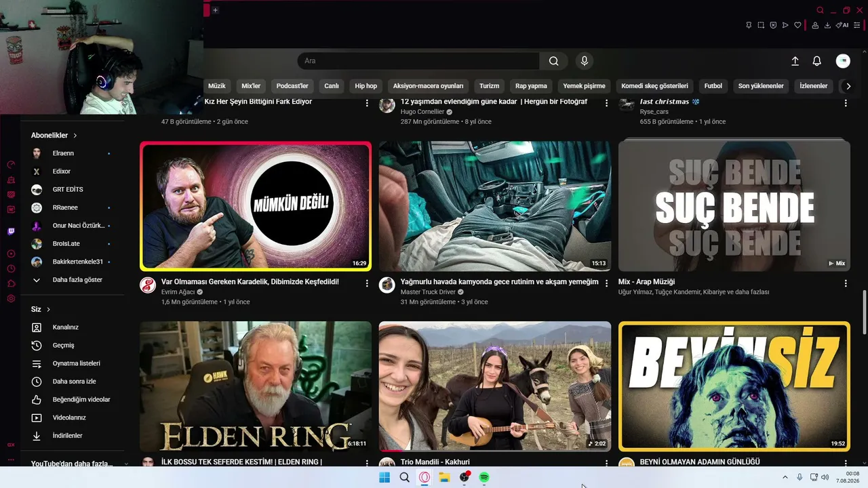Open the ad blocker shield icon
868x488 pixels.
coord(773,25)
